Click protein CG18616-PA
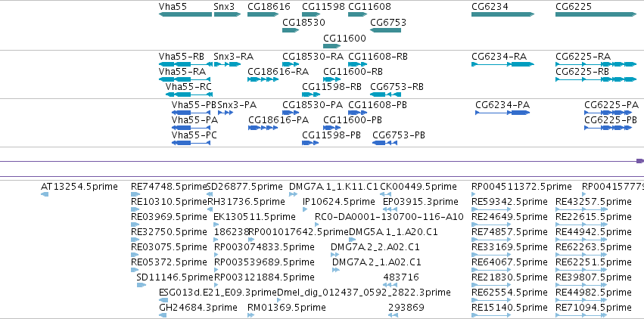The width and height of the screenshot is (644, 319). point(263,128)
